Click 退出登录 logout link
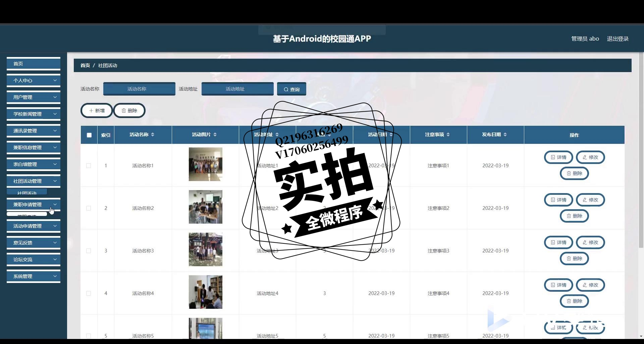 [x=618, y=39]
